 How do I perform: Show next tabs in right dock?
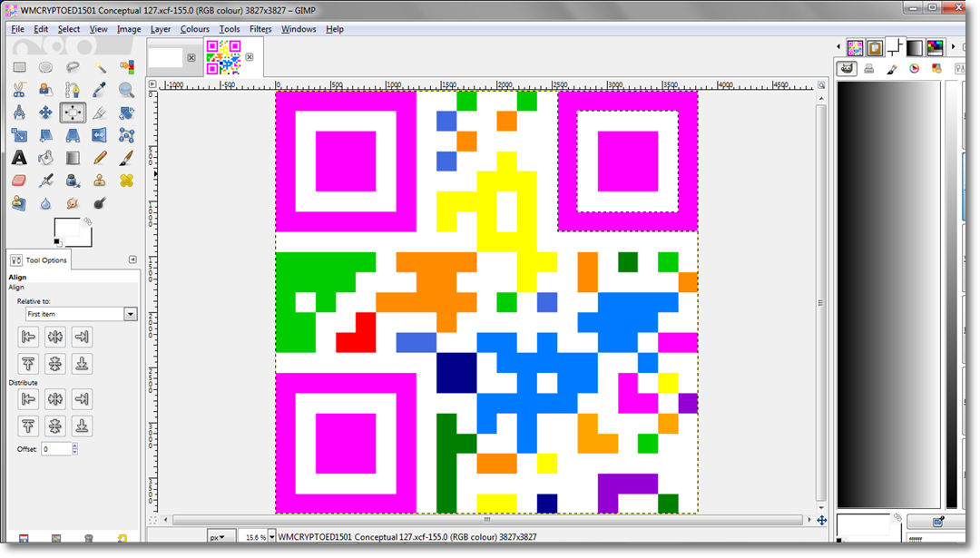pos(953,47)
